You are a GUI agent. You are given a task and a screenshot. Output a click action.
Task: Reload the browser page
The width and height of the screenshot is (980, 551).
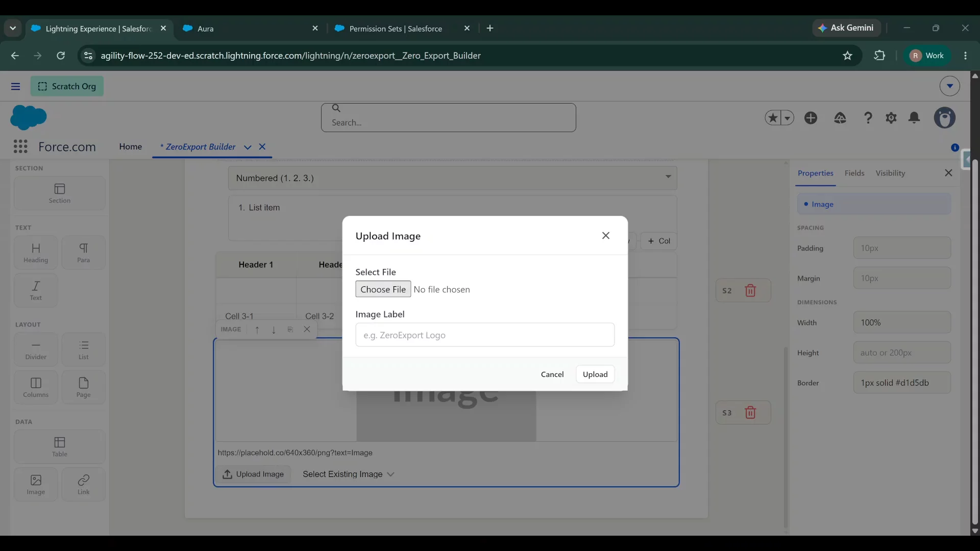(x=60, y=56)
